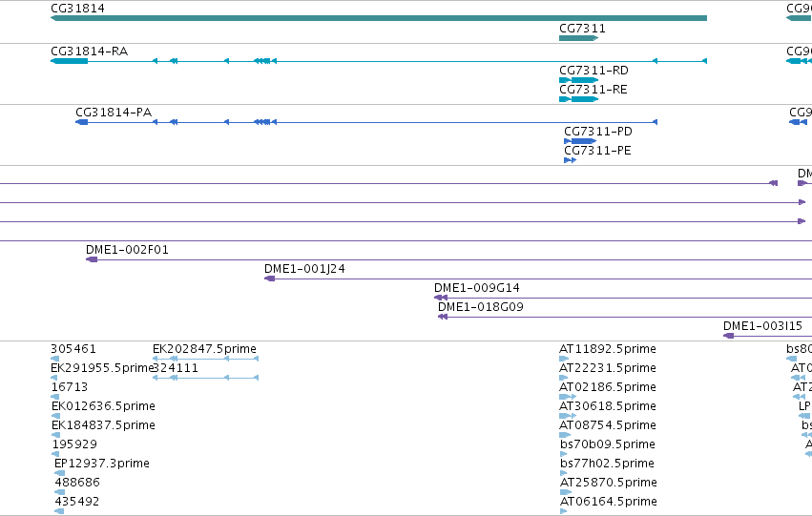This screenshot has height=516, width=812.
Task: Select the AT06164.5prime EST label
Action: (x=609, y=502)
